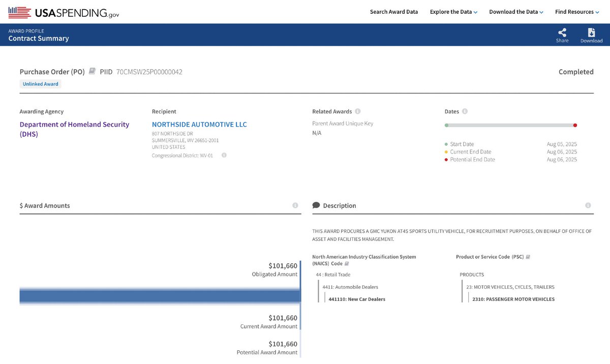The image size is (610, 364).
Task: Click info icon beside Dates
Action: coord(465,111)
